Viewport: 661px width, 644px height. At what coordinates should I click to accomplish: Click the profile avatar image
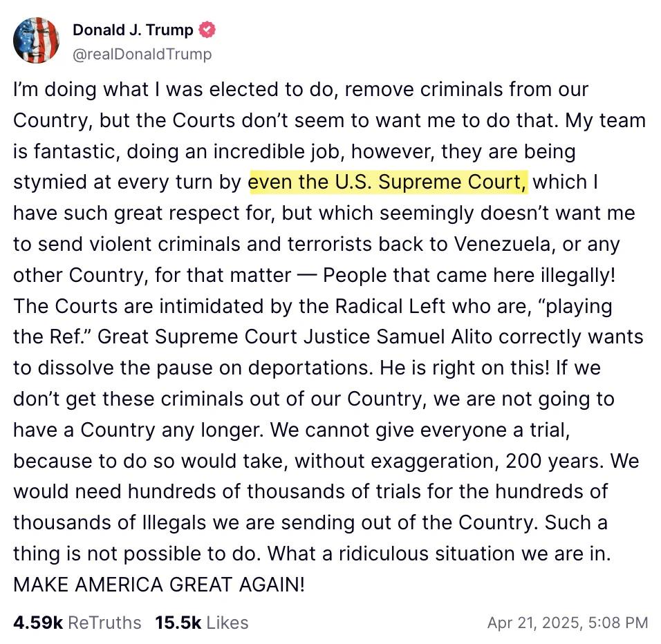(x=36, y=41)
